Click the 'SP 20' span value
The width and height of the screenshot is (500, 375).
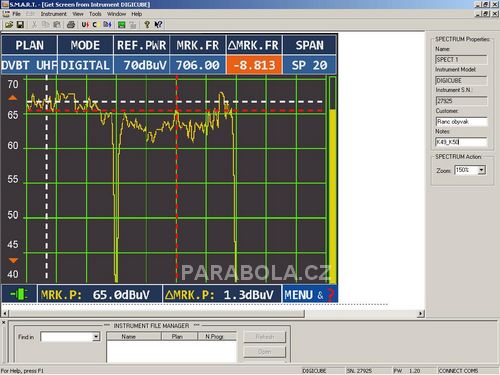point(309,65)
